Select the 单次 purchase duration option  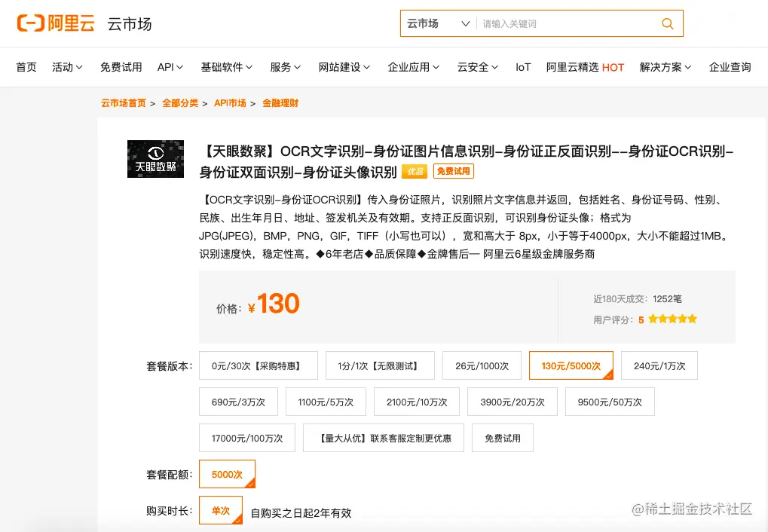tap(221, 510)
